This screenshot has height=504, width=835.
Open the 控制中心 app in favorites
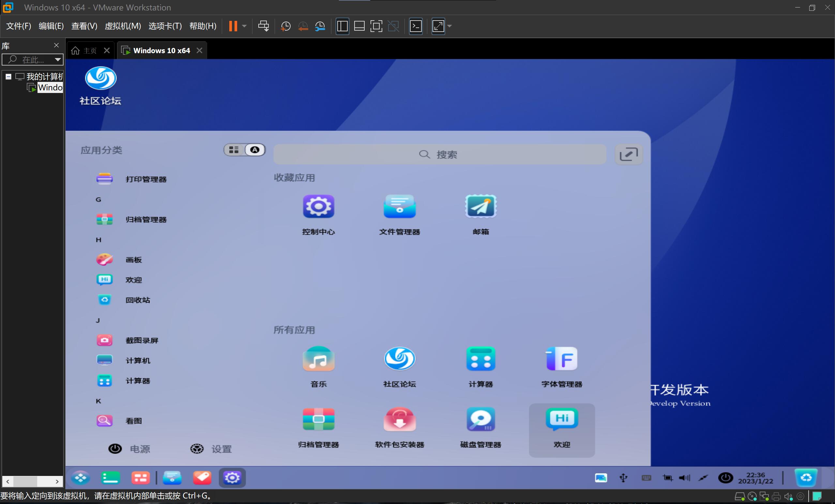(x=318, y=206)
